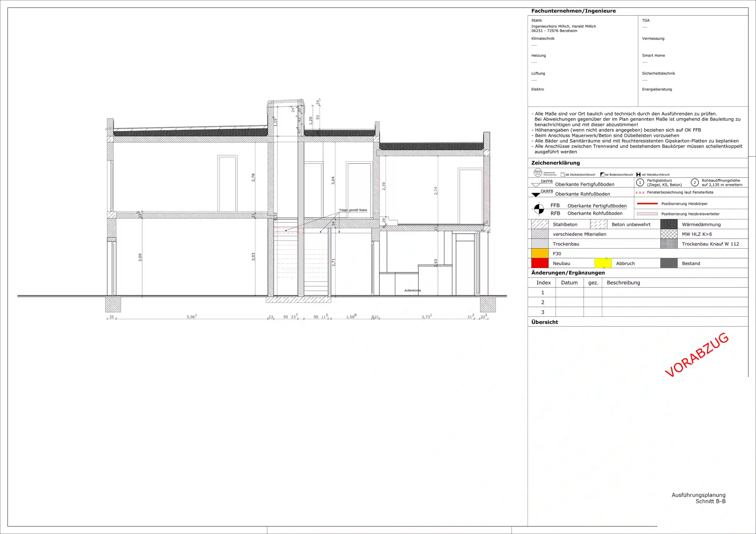Click the 5,96 dimension text below the section
The image size is (756, 534).
tap(191, 317)
